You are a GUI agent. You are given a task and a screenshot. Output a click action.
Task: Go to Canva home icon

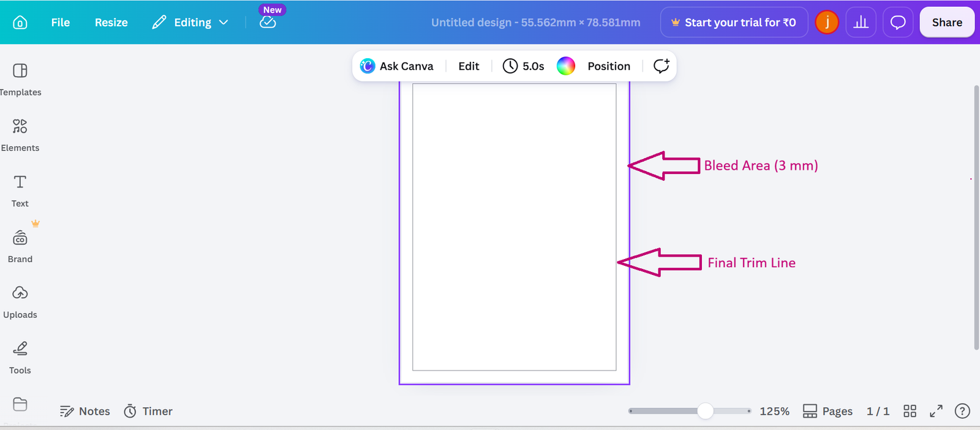(x=20, y=23)
